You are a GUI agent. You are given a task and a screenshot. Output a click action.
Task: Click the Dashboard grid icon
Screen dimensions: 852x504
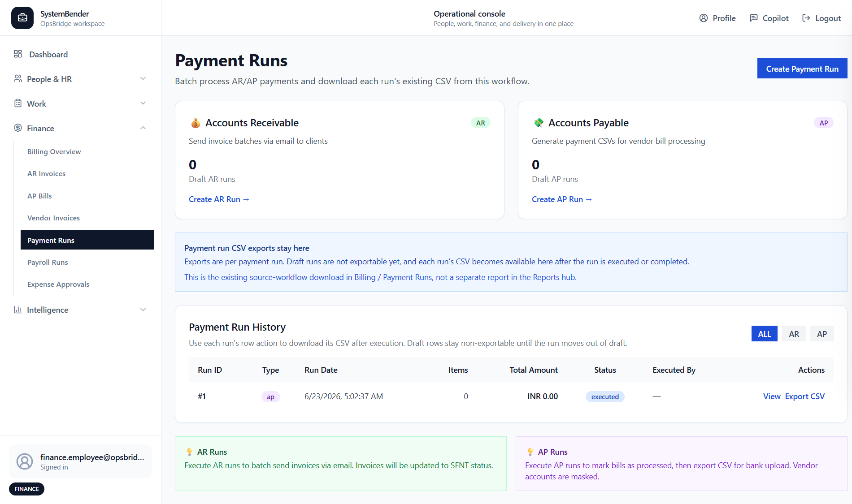(x=18, y=54)
